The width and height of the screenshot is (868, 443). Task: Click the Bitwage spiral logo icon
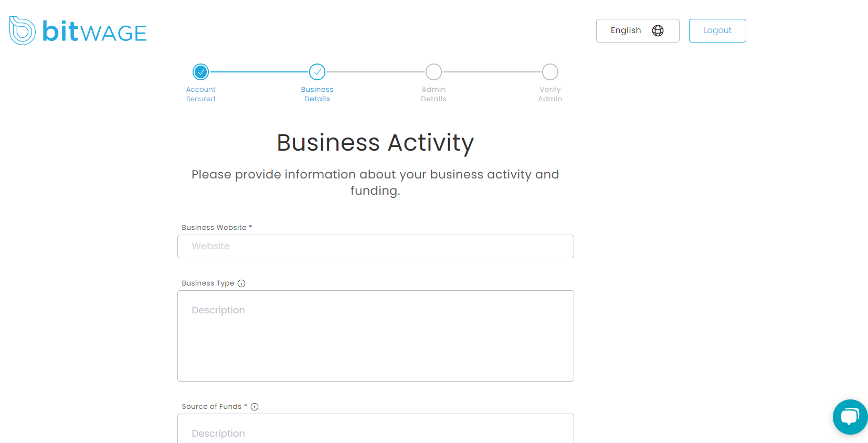pos(22,31)
